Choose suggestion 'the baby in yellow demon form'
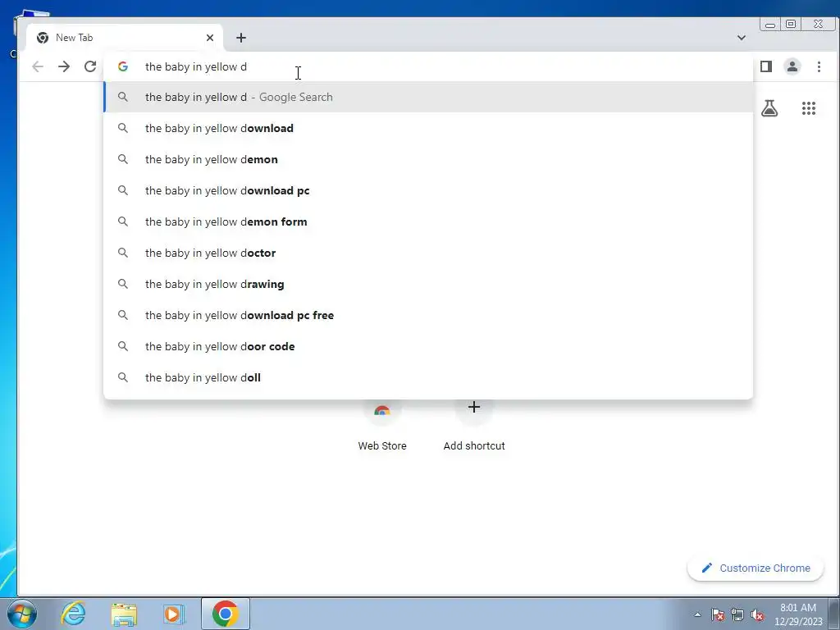The image size is (840, 630). [x=428, y=221]
